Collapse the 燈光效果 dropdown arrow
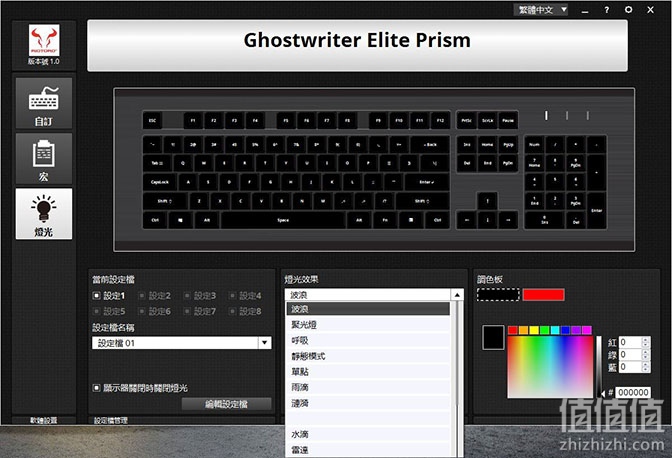This screenshot has width=672, height=458. (457, 295)
